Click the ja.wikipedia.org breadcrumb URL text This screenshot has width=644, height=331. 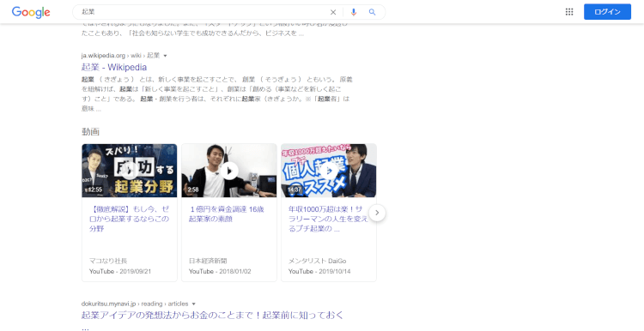(120, 56)
